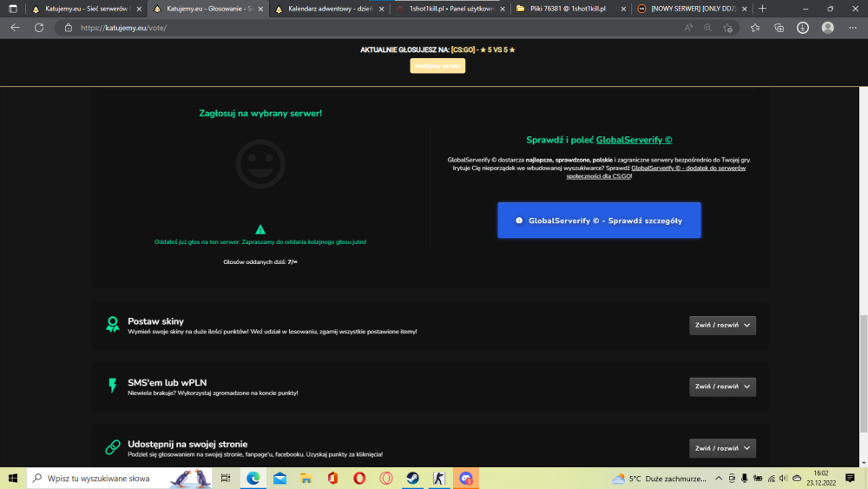Open the GlobalServerify © heading link
The image size is (868, 489).
click(x=634, y=140)
